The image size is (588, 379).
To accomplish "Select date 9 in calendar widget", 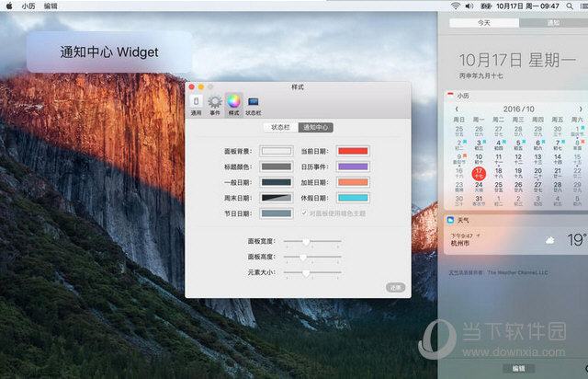I will coord(459,159).
